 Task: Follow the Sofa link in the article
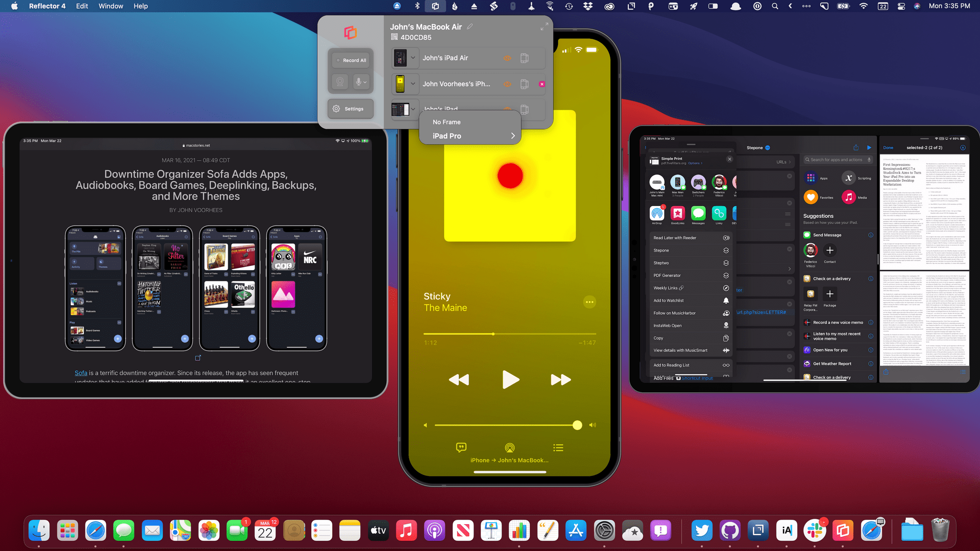tap(81, 373)
